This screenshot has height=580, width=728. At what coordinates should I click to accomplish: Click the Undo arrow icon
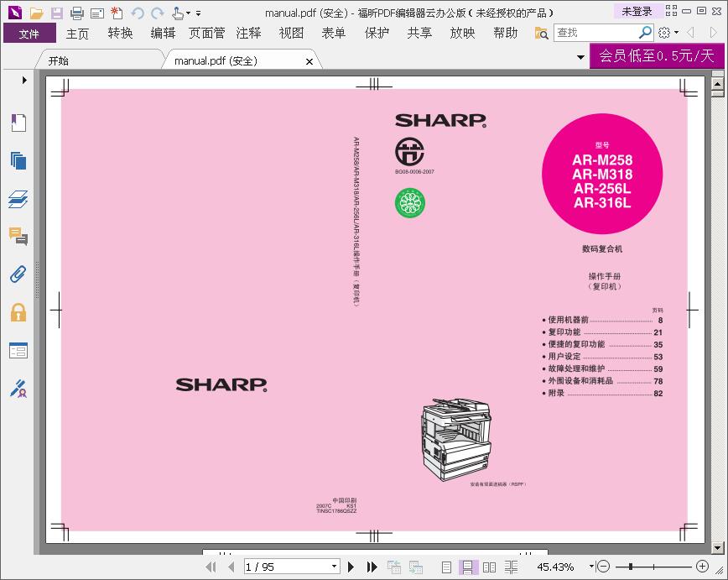coord(138,13)
